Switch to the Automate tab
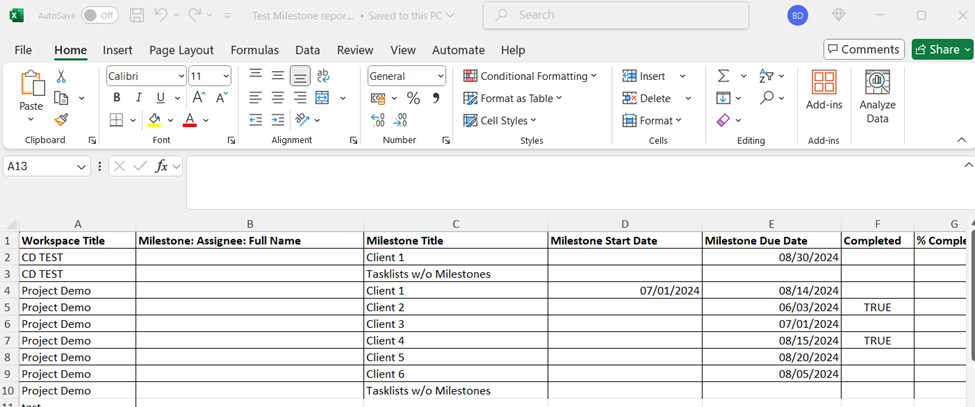The image size is (975, 407). click(458, 50)
